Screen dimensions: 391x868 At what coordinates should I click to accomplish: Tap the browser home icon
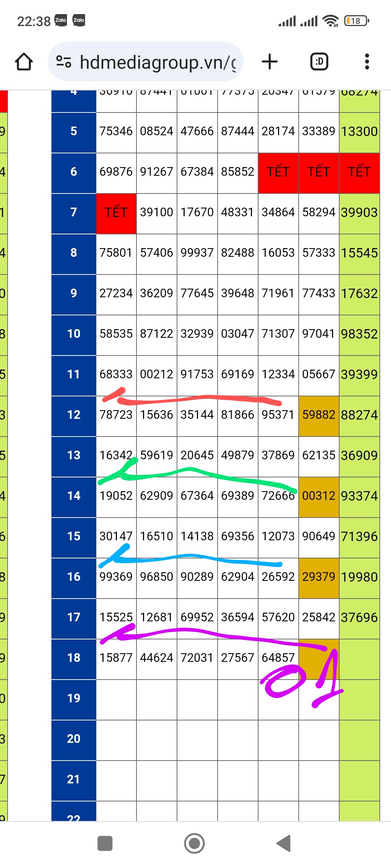(x=24, y=62)
